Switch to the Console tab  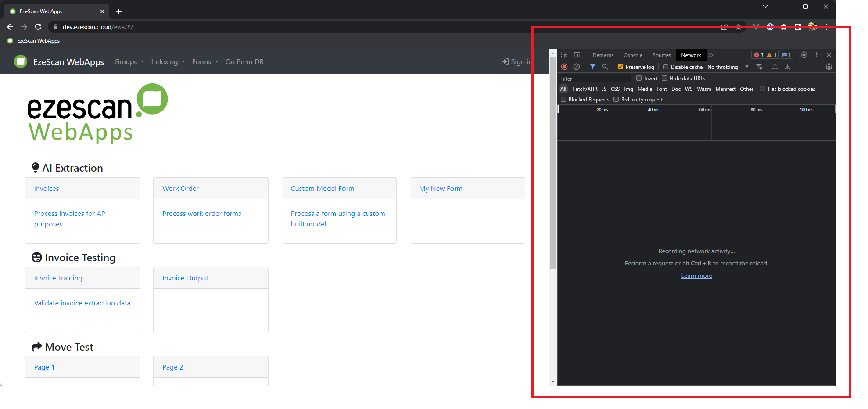(633, 55)
